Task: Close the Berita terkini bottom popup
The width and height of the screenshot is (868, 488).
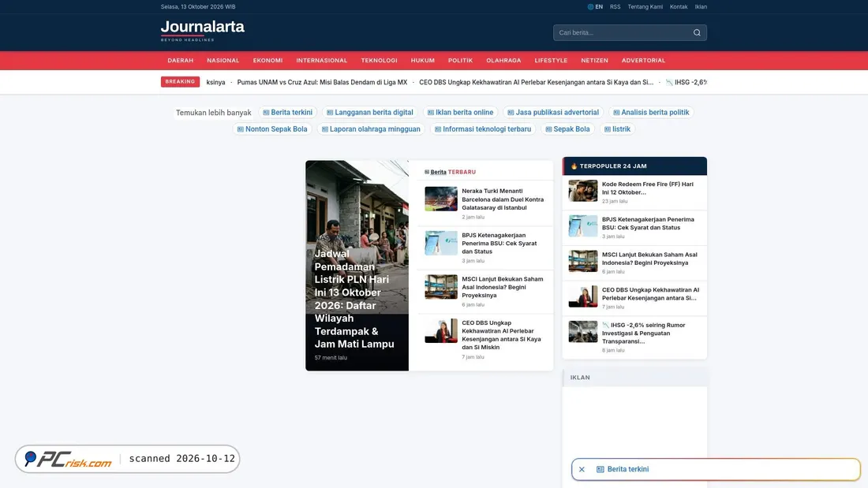Action: coord(582,469)
